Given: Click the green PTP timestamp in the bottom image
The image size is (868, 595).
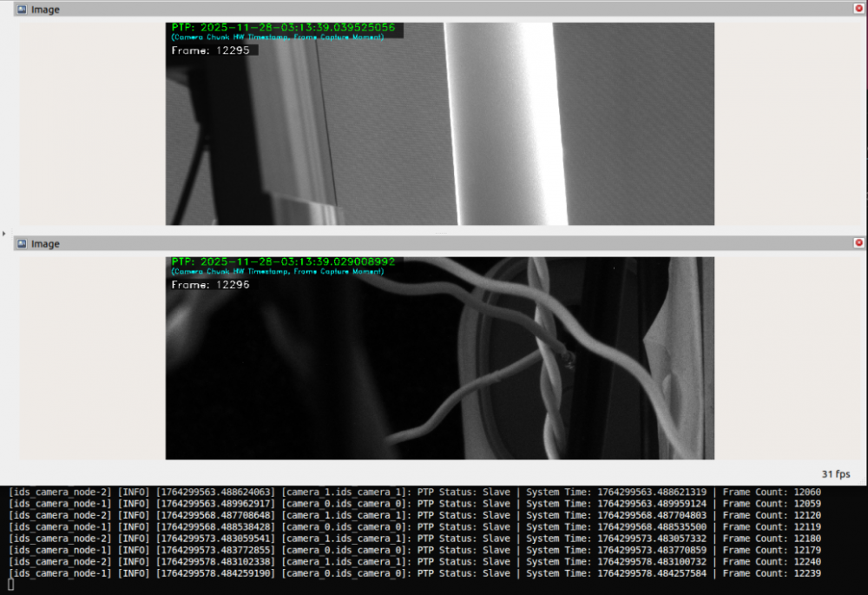Looking at the screenshot, I should point(283,261).
